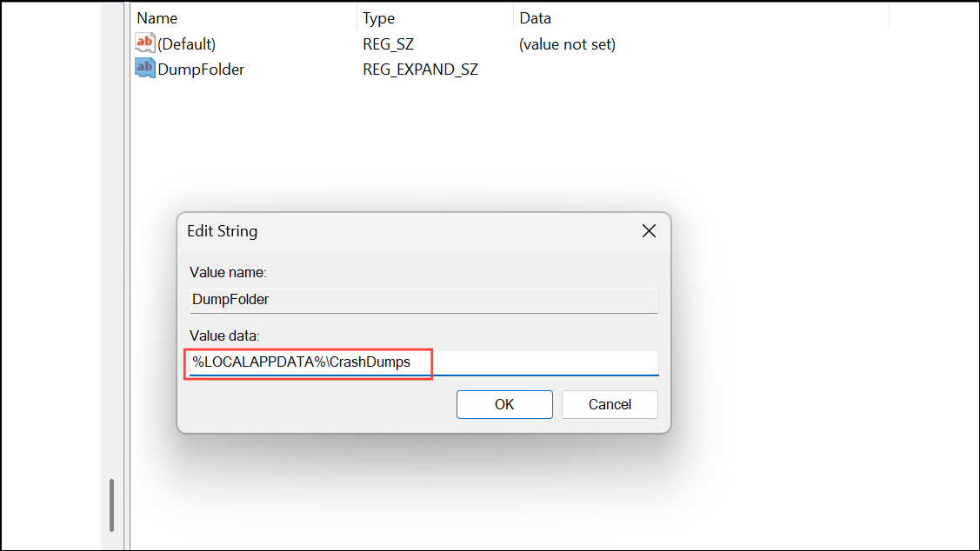Select the highlighted %LOCALAPPDATA%\CrashDumps text
Image resolution: width=980 pixels, height=551 pixels.
click(x=306, y=362)
